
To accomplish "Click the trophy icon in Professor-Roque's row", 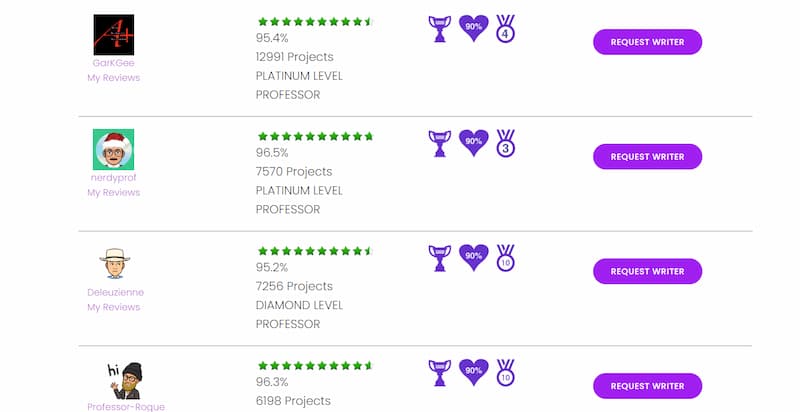I will (439, 373).
